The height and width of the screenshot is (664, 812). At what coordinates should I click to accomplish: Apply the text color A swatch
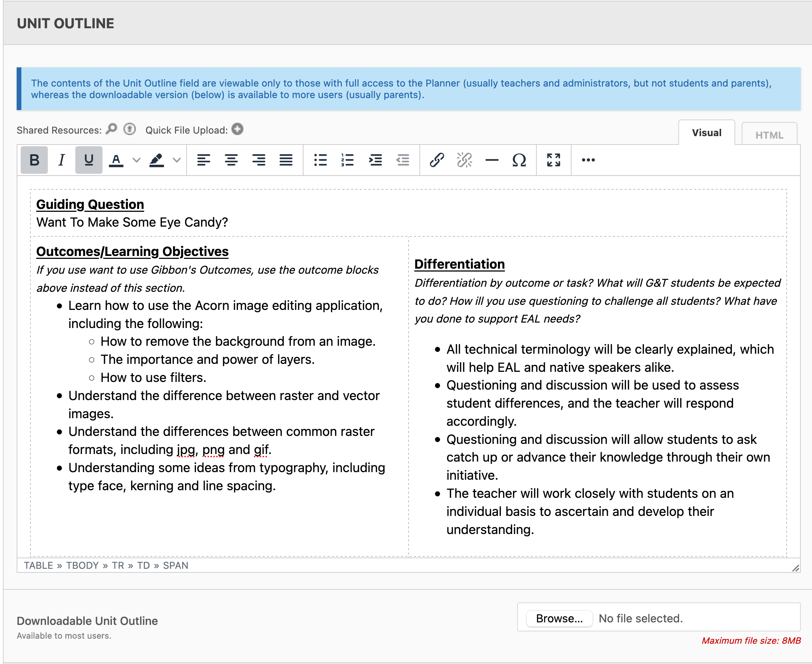[116, 160]
